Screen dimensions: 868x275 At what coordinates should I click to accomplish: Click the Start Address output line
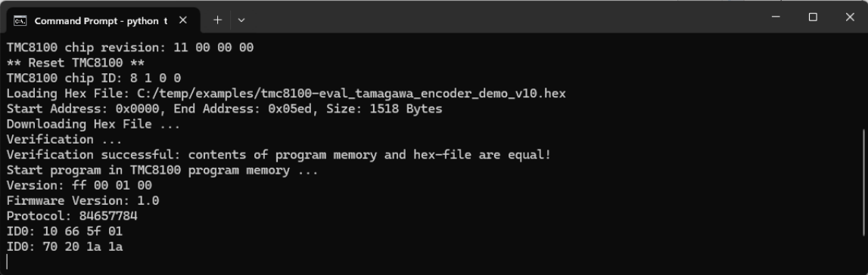click(x=225, y=109)
